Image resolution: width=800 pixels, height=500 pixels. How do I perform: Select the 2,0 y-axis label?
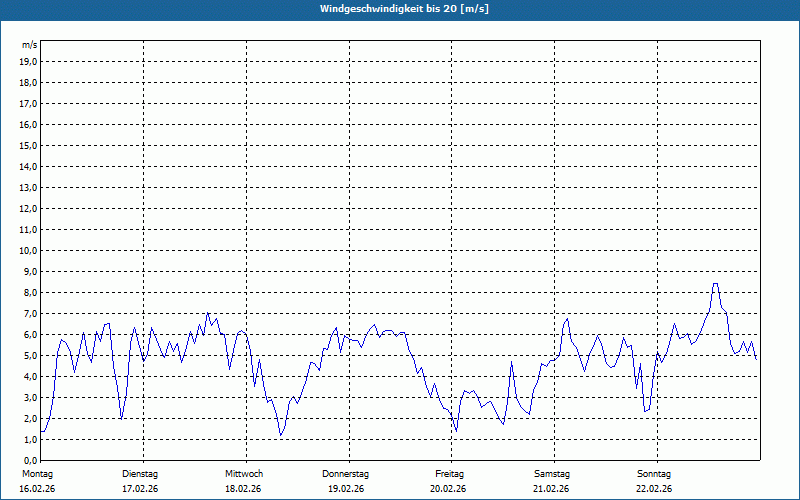point(30,418)
